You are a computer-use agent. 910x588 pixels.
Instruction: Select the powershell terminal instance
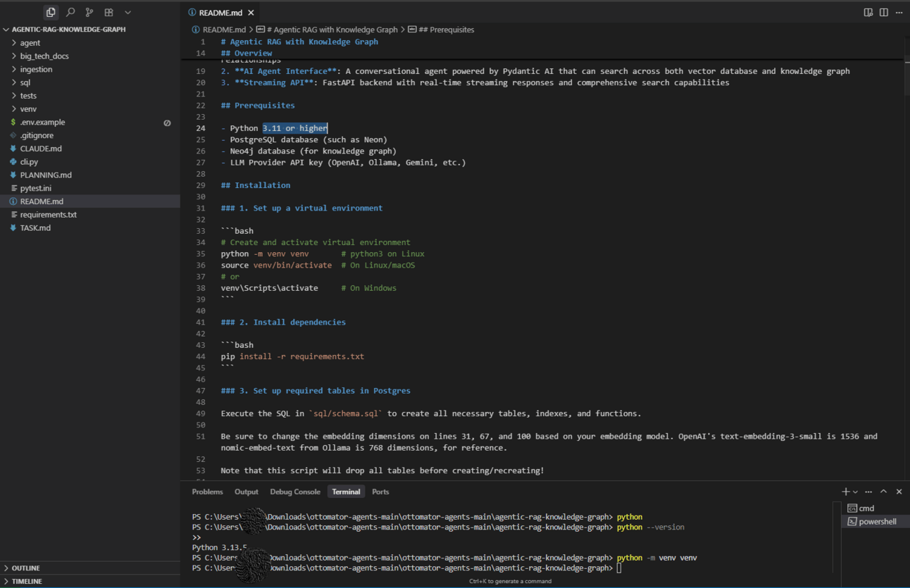(x=875, y=522)
